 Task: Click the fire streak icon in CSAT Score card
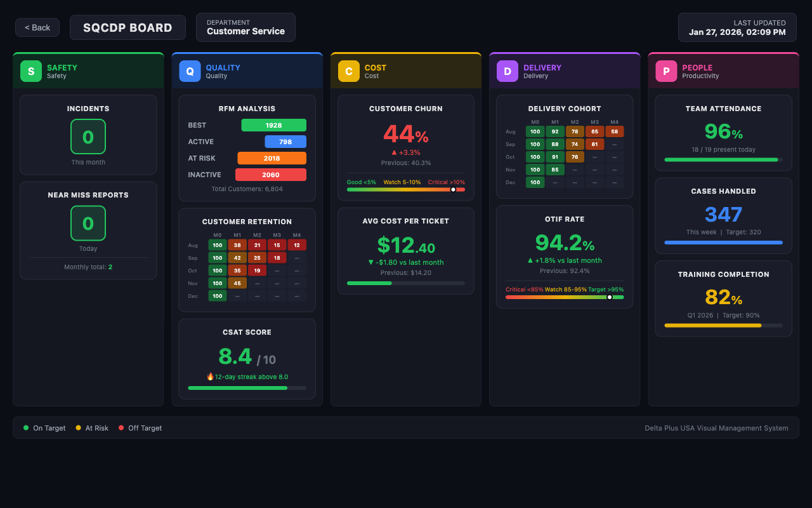click(x=210, y=376)
